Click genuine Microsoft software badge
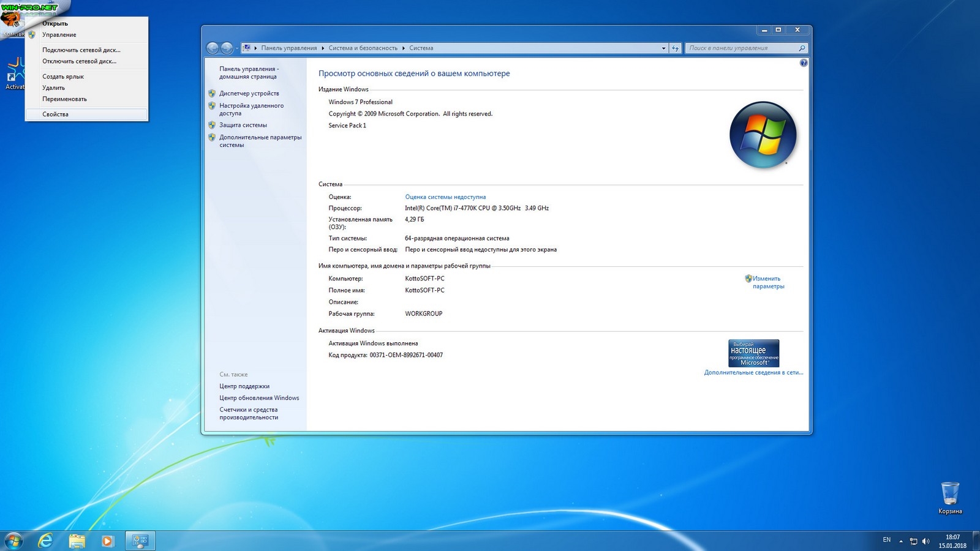 point(753,353)
